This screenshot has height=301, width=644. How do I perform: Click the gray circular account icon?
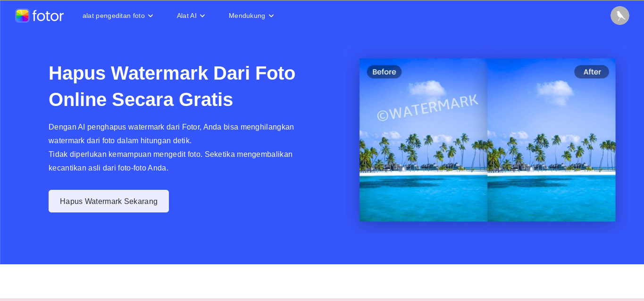(620, 16)
